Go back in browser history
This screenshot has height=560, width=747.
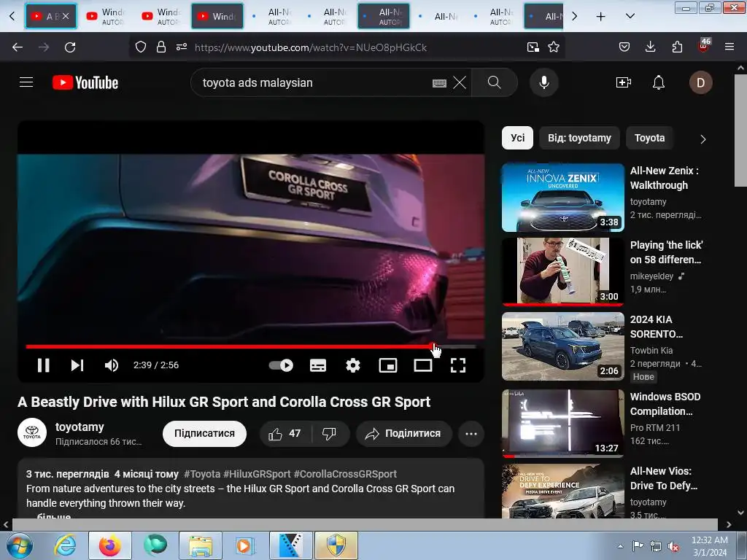(18, 47)
